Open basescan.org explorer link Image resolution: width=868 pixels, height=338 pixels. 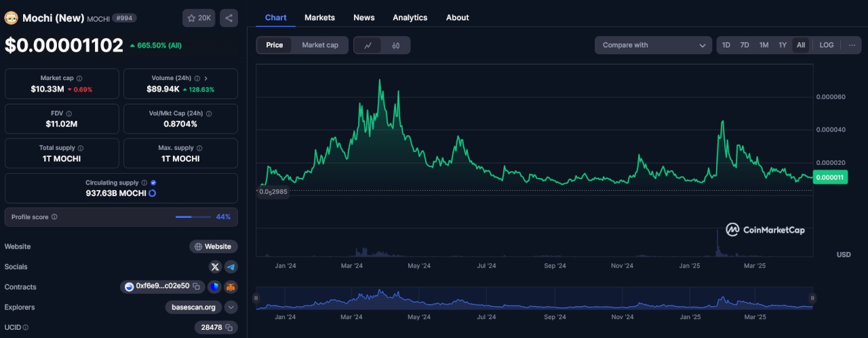click(193, 307)
